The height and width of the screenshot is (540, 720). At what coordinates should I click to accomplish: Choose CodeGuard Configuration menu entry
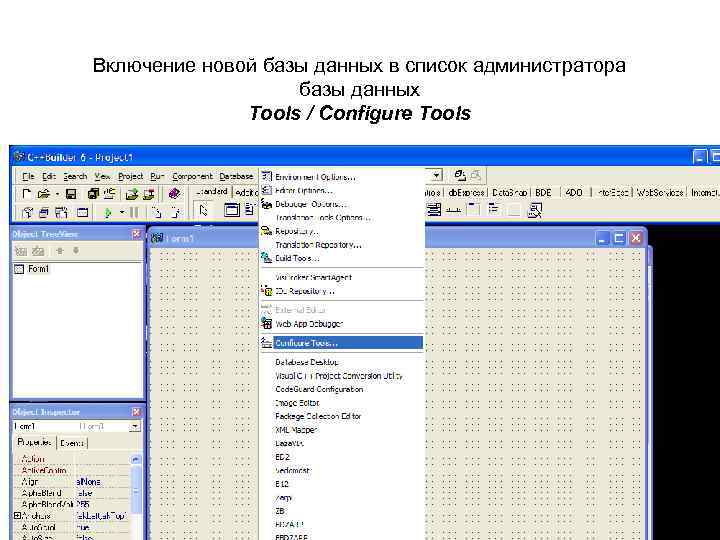(342, 389)
